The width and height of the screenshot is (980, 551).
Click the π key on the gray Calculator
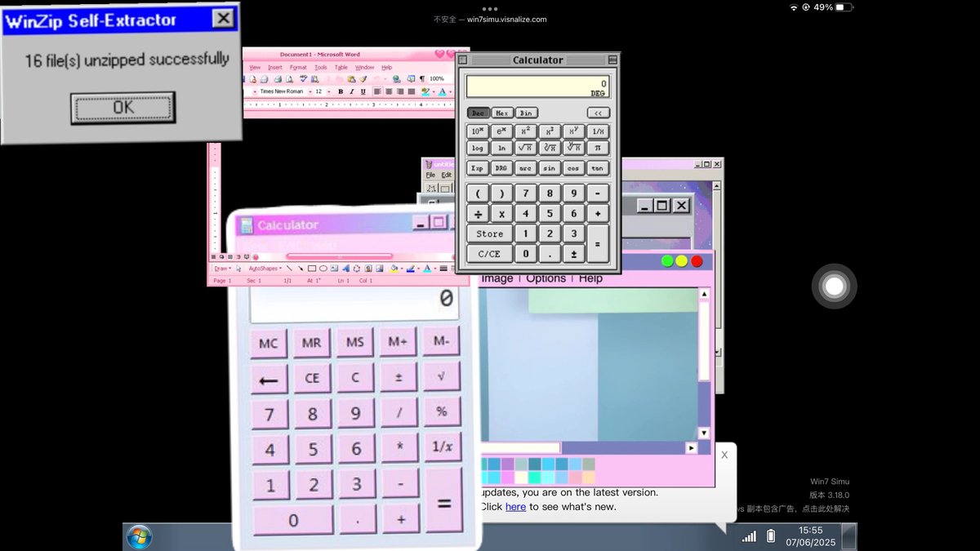click(x=598, y=148)
